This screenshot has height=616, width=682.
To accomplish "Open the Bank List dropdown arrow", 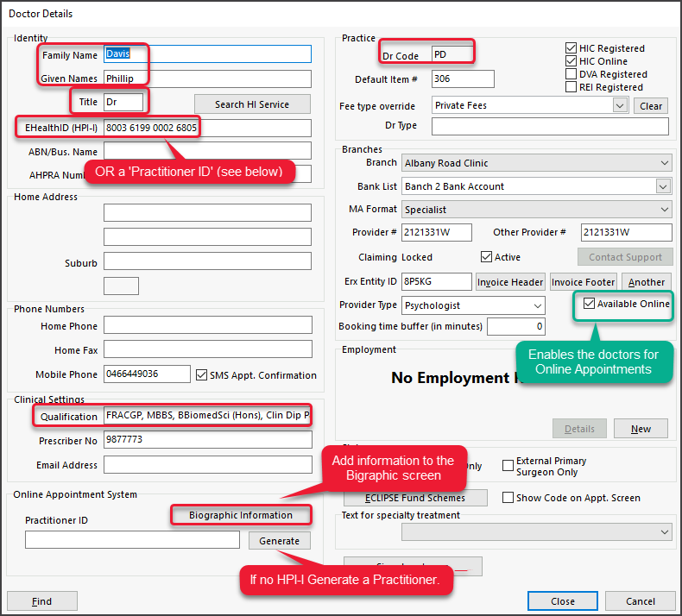I will pos(663,186).
